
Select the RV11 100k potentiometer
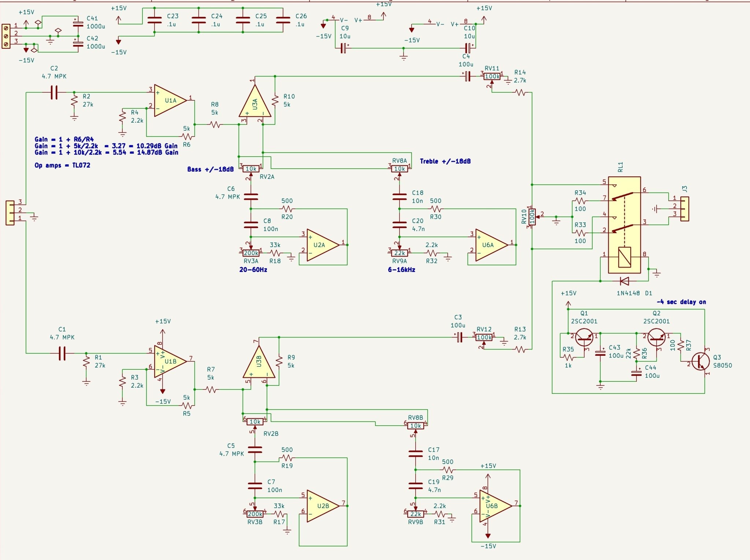pyautogui.click(x=492, y=76)
